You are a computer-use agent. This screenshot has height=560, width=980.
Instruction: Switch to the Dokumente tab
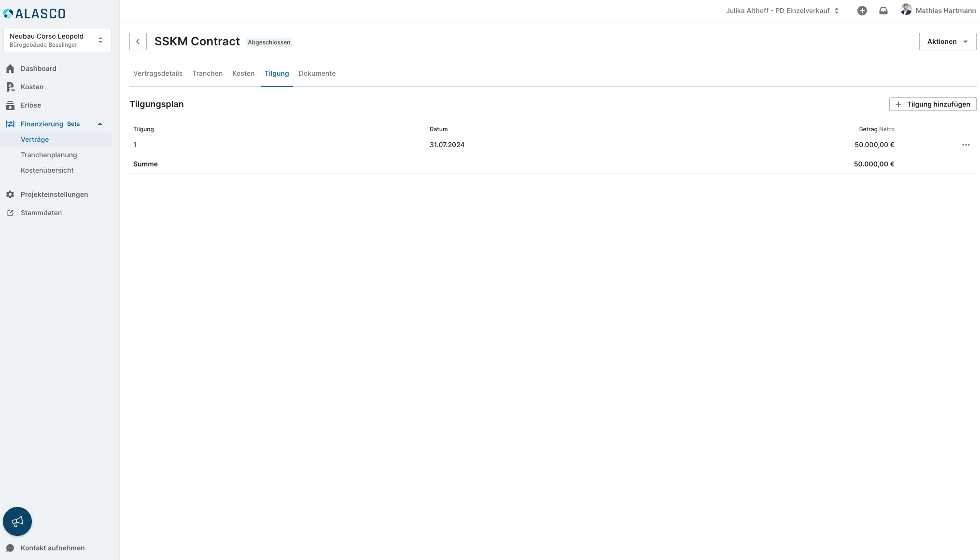click(x=317, y=73)
